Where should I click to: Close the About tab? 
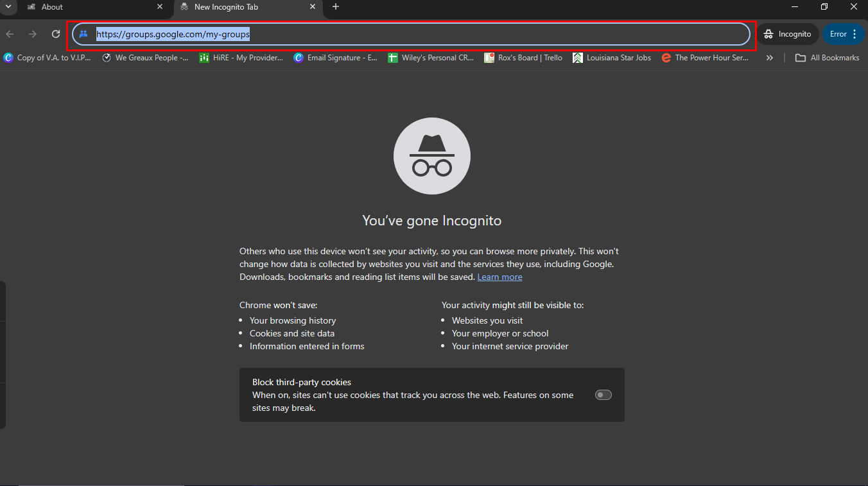tap(160, 7)
